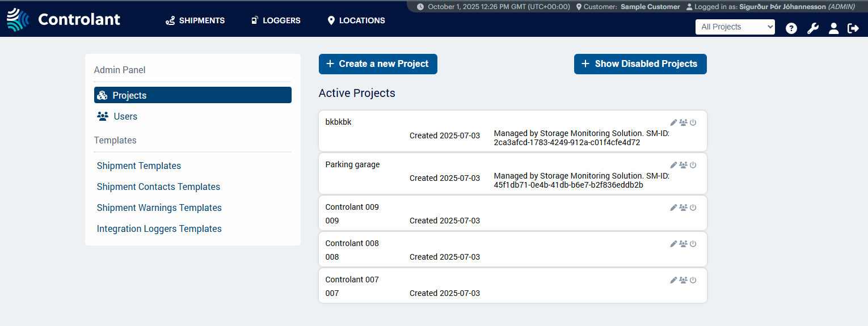Screen dimensions: 868x326
Task: Open user profile icon in header
Action: [x=833, y=28]
